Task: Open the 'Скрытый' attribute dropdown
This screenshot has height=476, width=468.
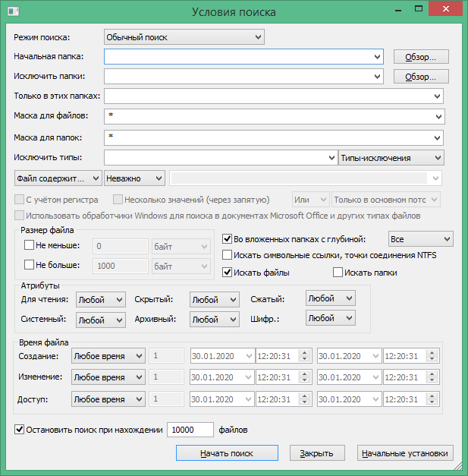Action: click(215, 300)
